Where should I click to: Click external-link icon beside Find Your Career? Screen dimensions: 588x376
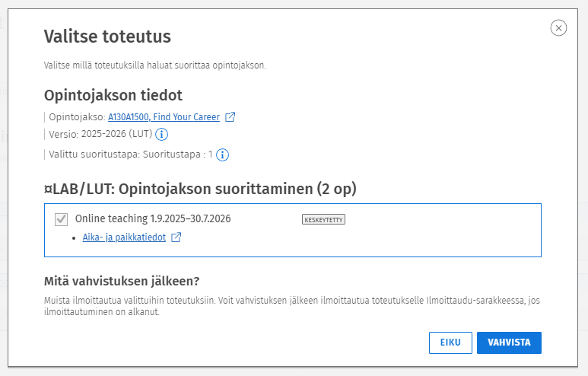click(x=230, y=117)
